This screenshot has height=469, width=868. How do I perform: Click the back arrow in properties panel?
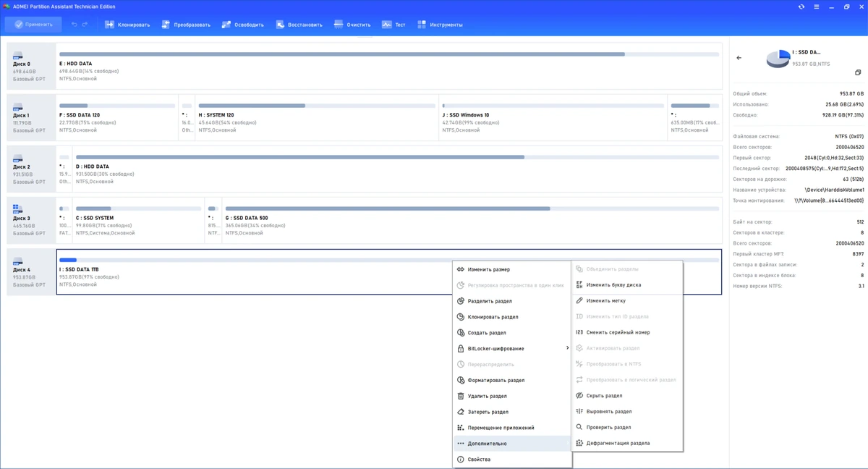[739, 58]
